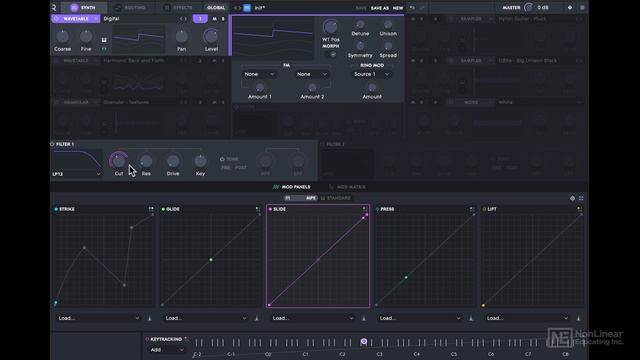Open the SYNTH tab
The image size is (640, 360).
[83, 7]
